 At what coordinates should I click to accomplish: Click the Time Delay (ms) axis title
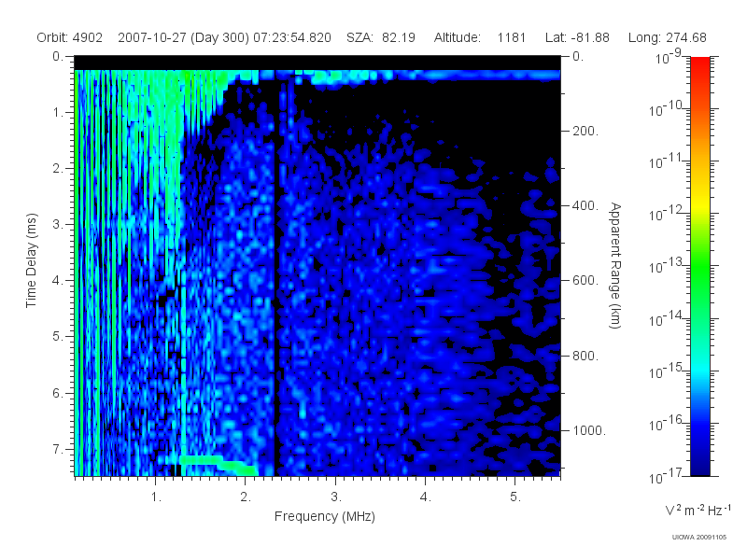(x=32, y=260)
